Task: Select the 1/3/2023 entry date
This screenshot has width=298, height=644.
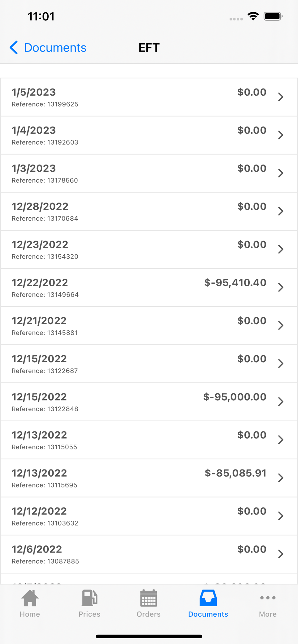Action: (34, 168)
